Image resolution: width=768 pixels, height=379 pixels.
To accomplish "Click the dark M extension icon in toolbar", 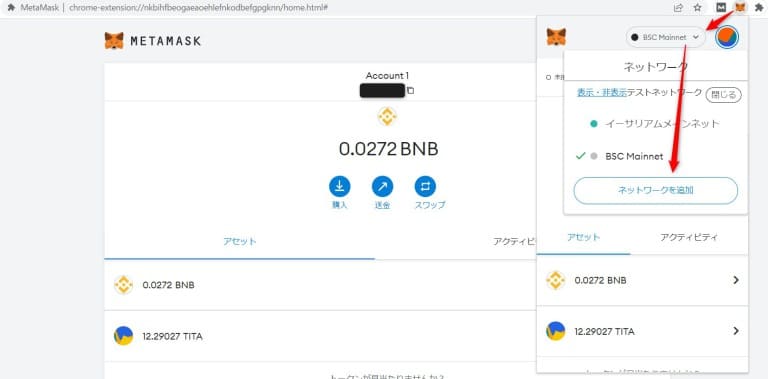I will tap(720, 7).
